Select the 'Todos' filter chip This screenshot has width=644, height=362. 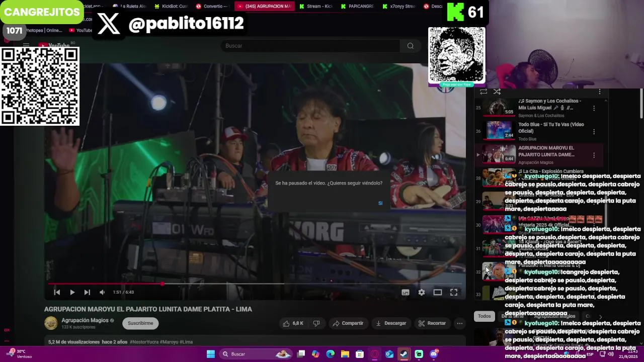pos(484,316)
